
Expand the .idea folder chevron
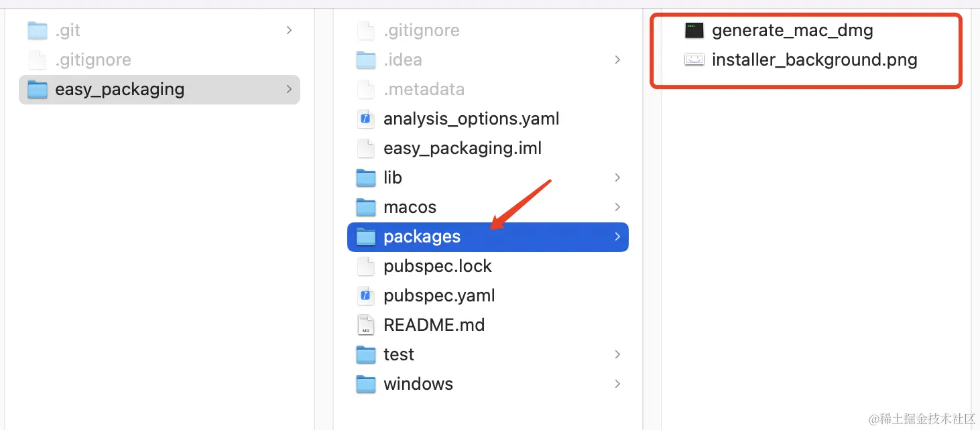pos(617,60)
